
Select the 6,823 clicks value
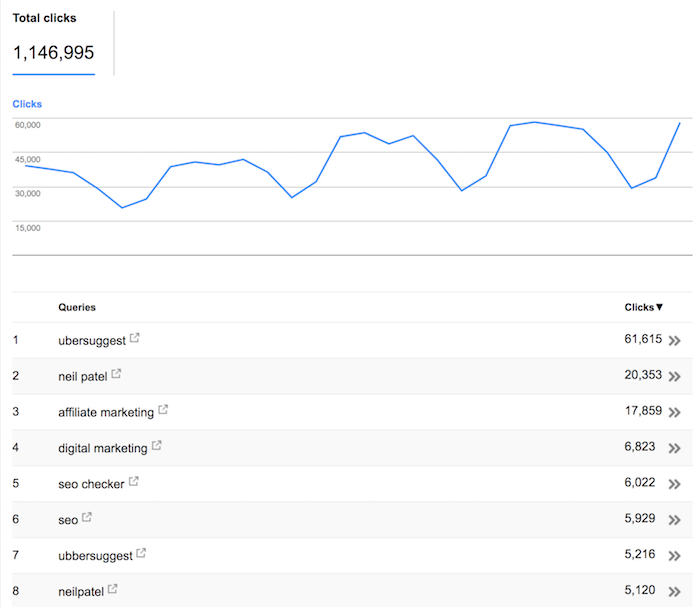(640, 446)
